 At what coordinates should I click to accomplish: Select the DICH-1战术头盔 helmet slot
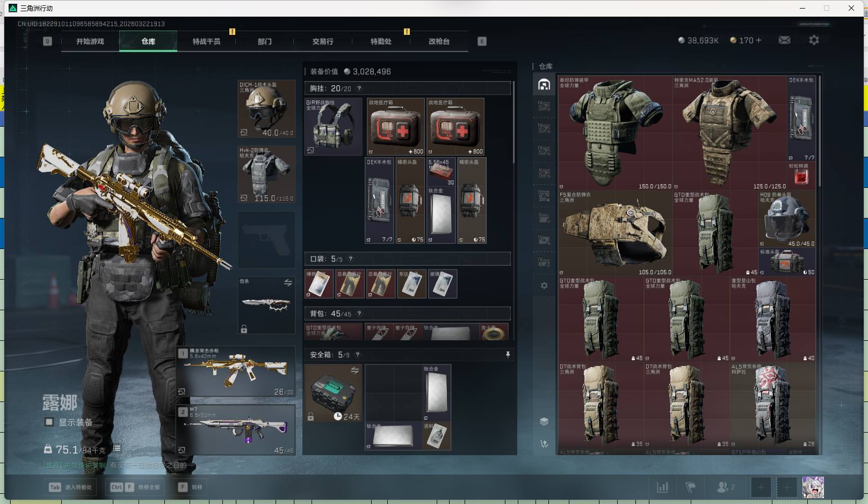coord(266,109)
